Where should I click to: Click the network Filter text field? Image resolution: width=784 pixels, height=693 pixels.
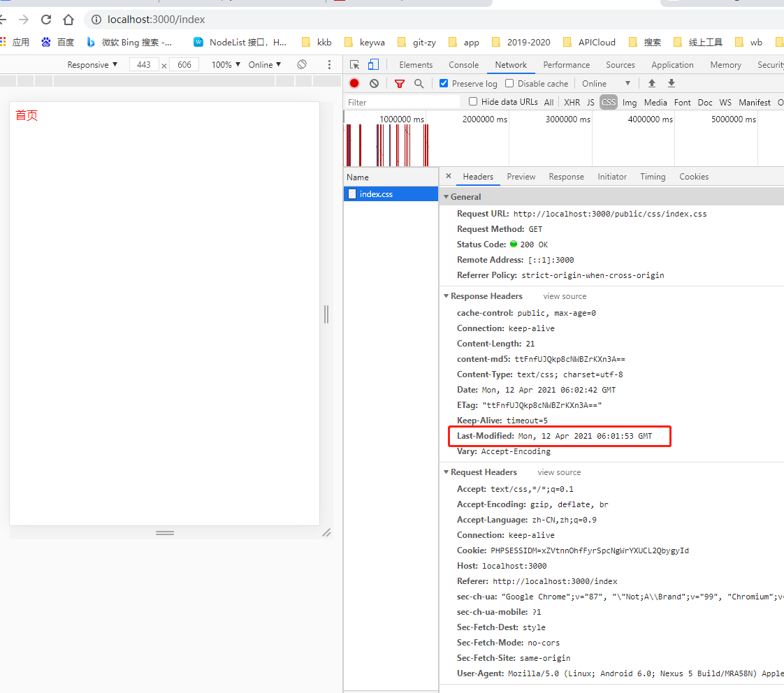[402, 103]
